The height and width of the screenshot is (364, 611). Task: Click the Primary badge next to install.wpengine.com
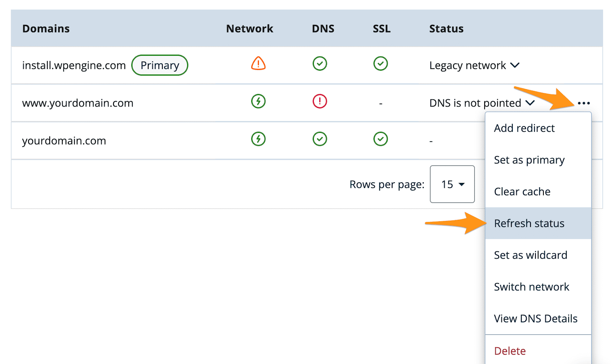click(160, 65)
